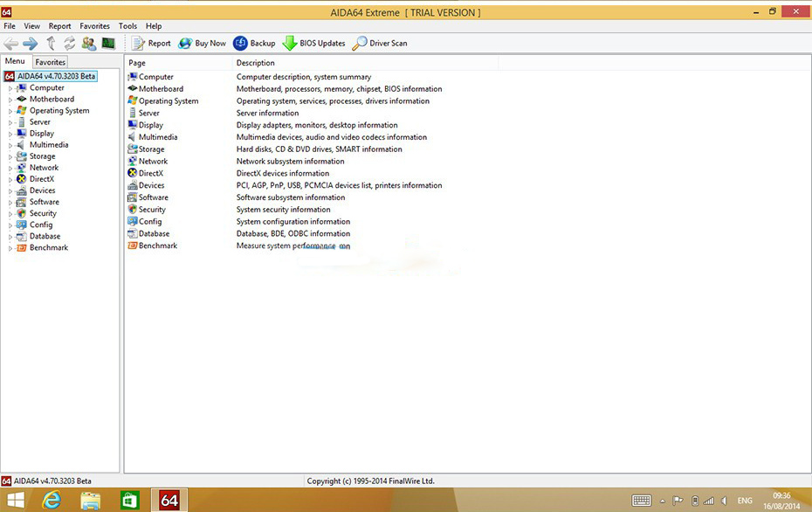Select Config icon in the tree
The image size is (812, 512).
point(21,225)
